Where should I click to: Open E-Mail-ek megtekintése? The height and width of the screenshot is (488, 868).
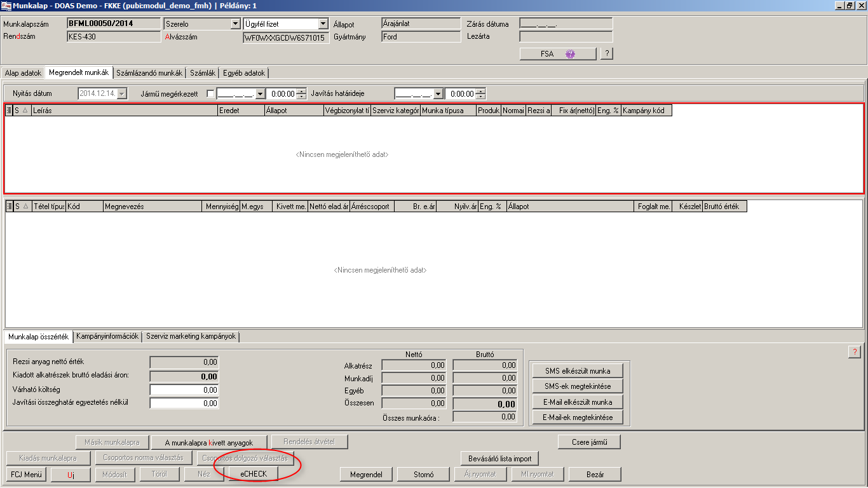click(x=578, y=417)
